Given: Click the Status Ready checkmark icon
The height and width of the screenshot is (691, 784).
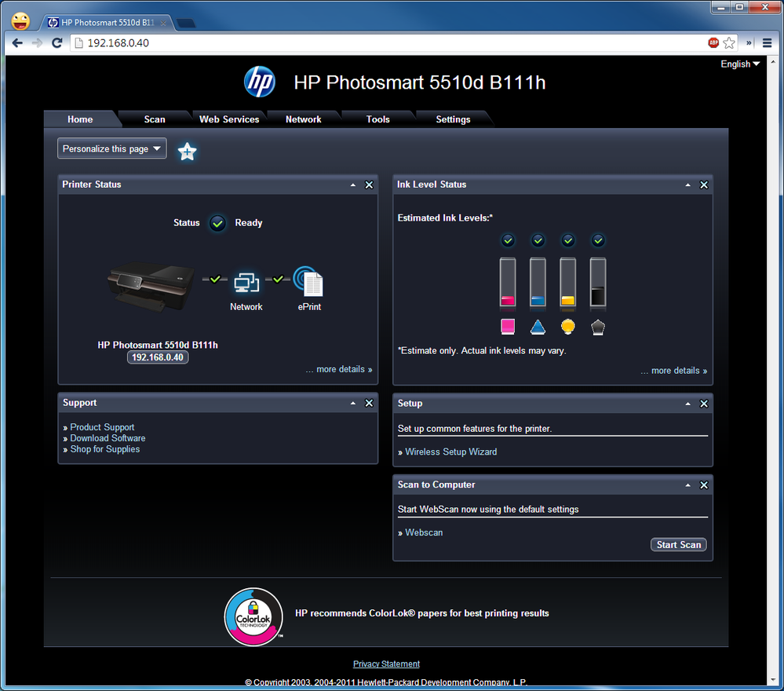Looking at the screenshot, I should tap(217, 223).
